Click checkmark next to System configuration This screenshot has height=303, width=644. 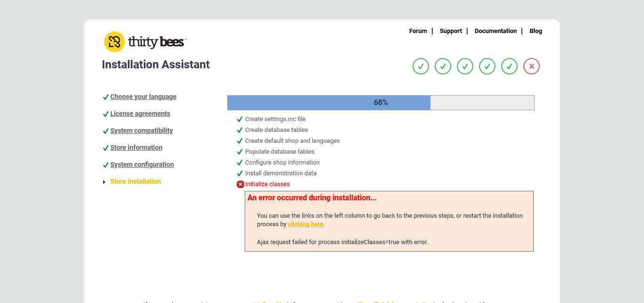click(x=106, y=165)
